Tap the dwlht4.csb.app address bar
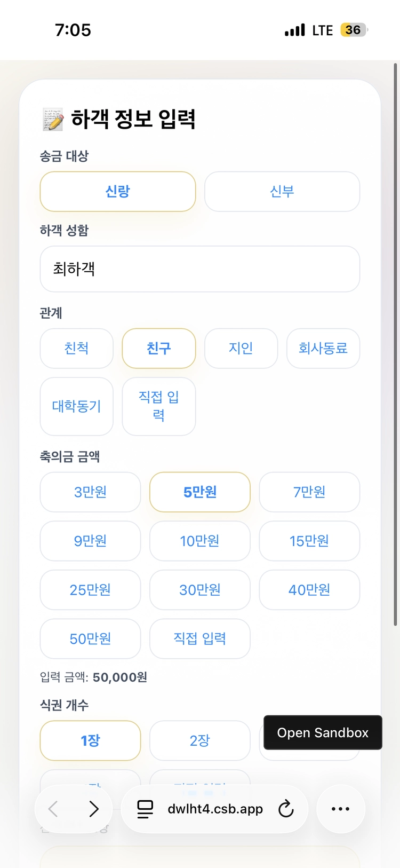The image size is (400, 868). 215,809
